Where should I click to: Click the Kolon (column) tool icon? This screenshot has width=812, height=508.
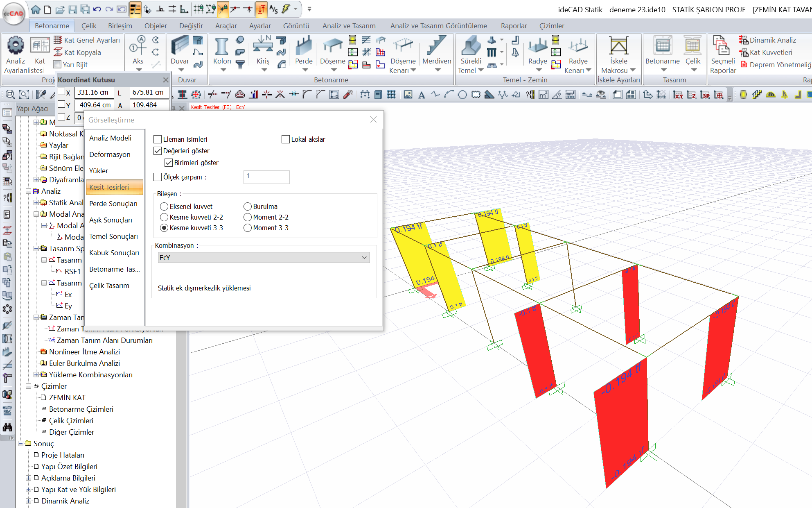[221, 46]
